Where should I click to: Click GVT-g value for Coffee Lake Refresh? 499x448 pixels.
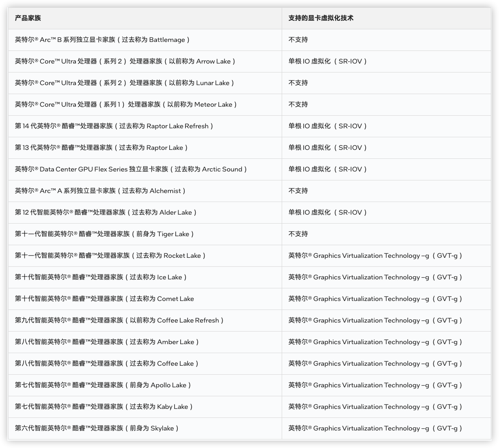coord(375,320)
